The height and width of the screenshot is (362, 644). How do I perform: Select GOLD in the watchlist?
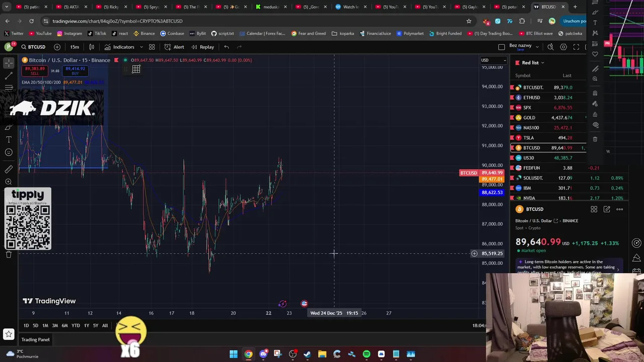[x=548, y=118]
